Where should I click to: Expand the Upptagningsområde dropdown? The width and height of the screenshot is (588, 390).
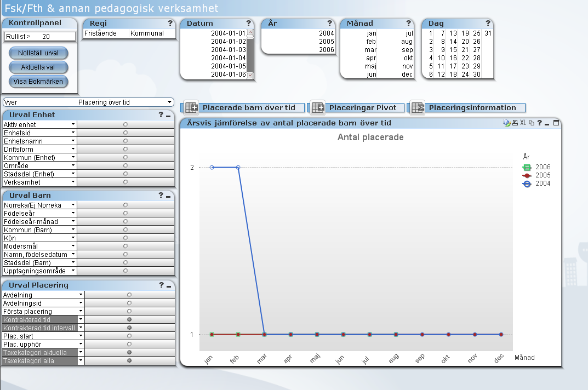point(73,271)
